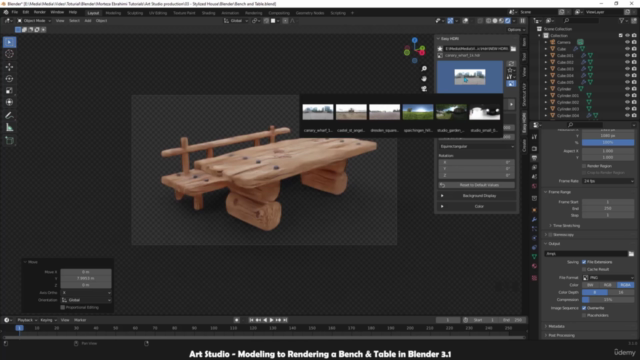Click the Easy HDRI folder browse icon
The height and width of the screenshot is (360, 640).
[513, 49]
